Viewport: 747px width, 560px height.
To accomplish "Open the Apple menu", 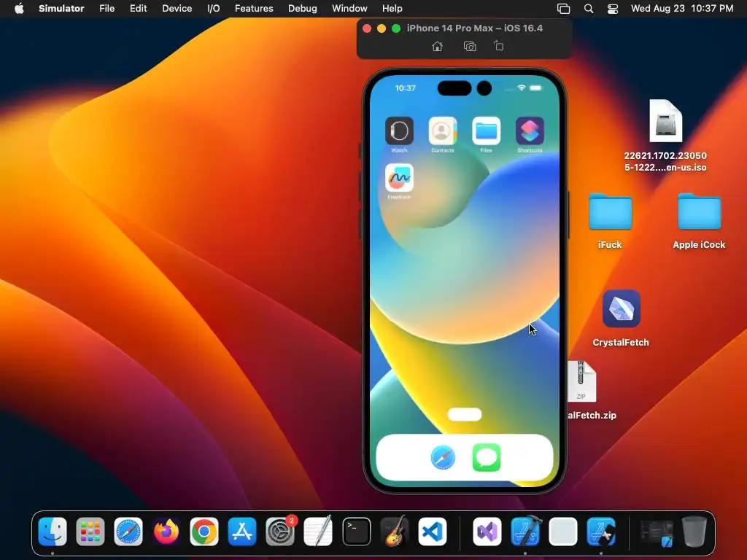I will [x=19, y=9].
